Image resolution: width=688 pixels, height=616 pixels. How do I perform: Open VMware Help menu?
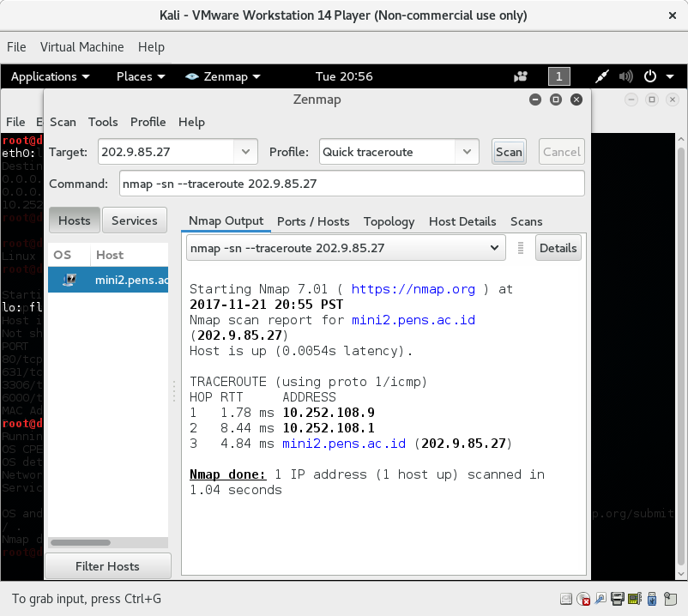click(151, 47)
